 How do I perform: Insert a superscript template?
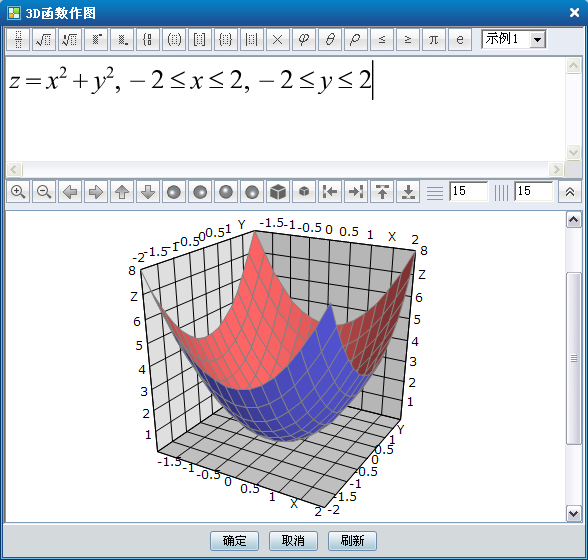pyautogui.click(x=96, y=39)
